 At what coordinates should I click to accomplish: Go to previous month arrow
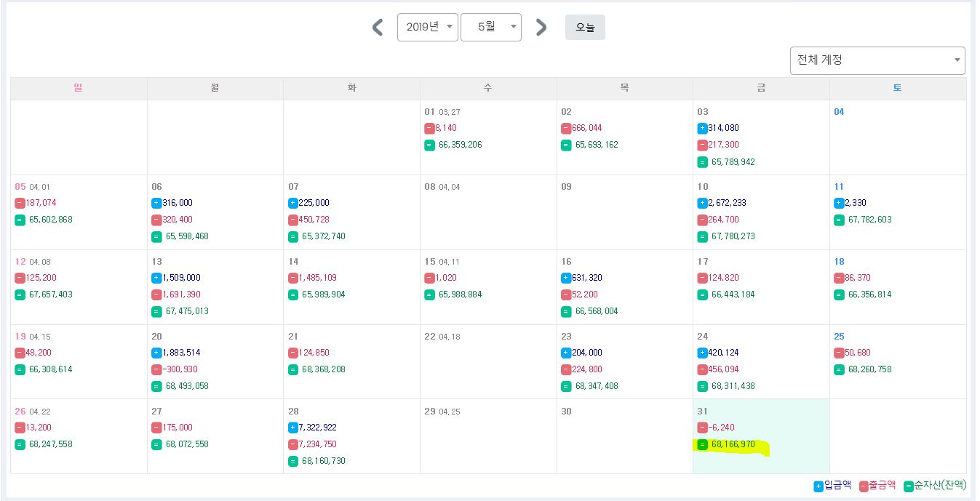pyautogui.click(x=378, y=28)
